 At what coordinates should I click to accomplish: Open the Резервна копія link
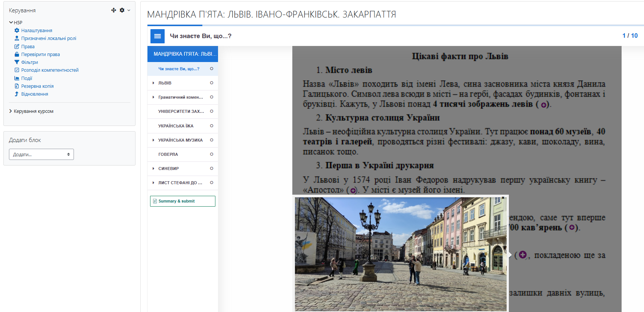37,86
